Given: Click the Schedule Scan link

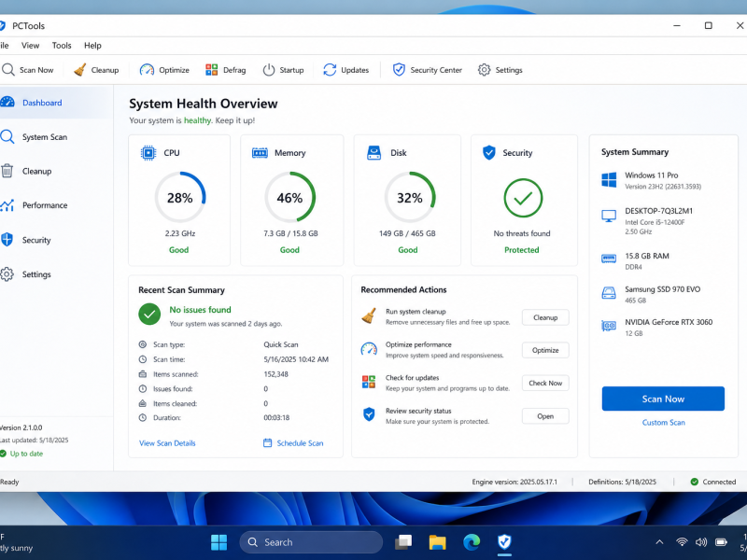Looking at the screenshot, I should (300, 442).
